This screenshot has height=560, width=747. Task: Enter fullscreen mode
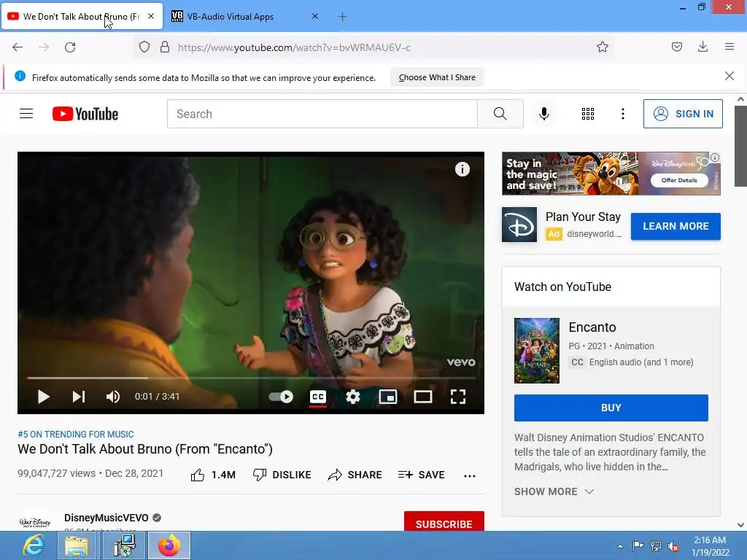(458, 397)
